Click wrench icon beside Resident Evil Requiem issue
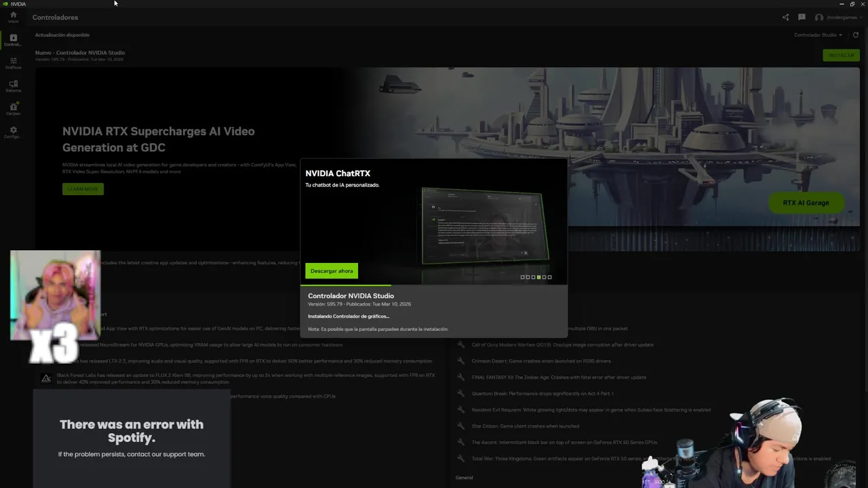The width and height of the screenshot is (868, 488). coord(461,409)
